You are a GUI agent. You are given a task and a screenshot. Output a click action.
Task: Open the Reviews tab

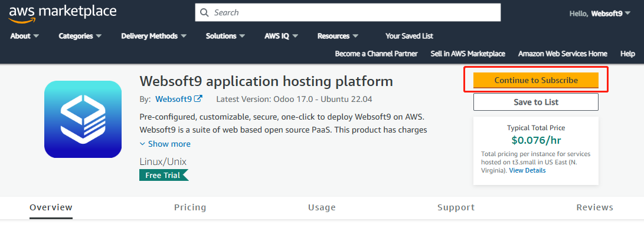(x=595, y=207)
